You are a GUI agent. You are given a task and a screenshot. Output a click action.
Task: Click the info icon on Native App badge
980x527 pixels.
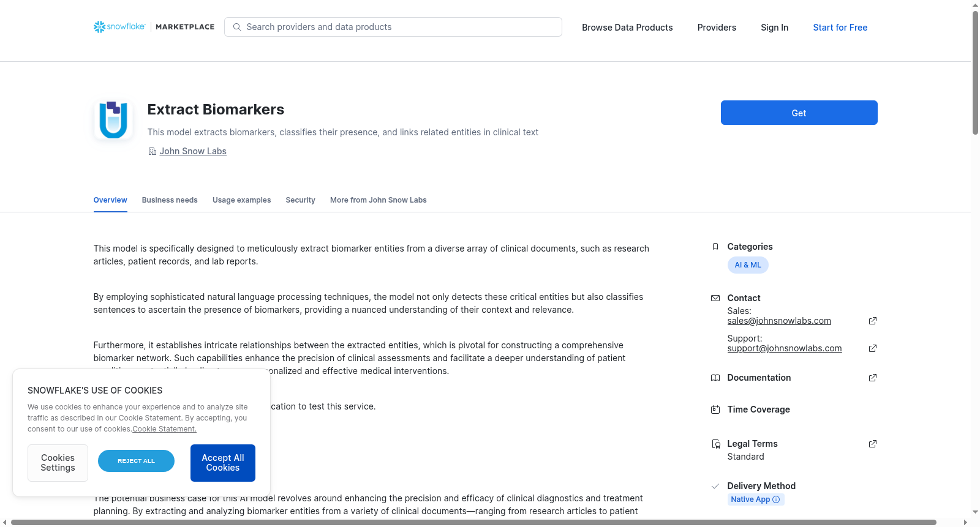point(776,499)
